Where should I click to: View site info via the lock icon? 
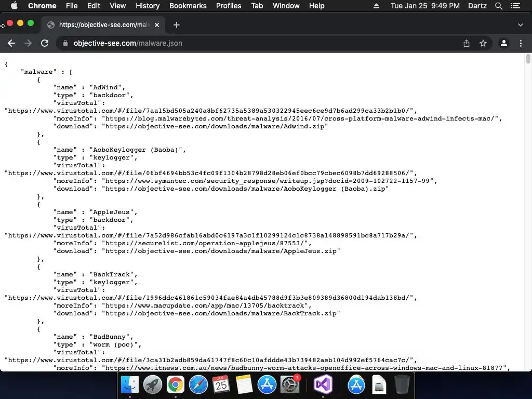(65, 43)
